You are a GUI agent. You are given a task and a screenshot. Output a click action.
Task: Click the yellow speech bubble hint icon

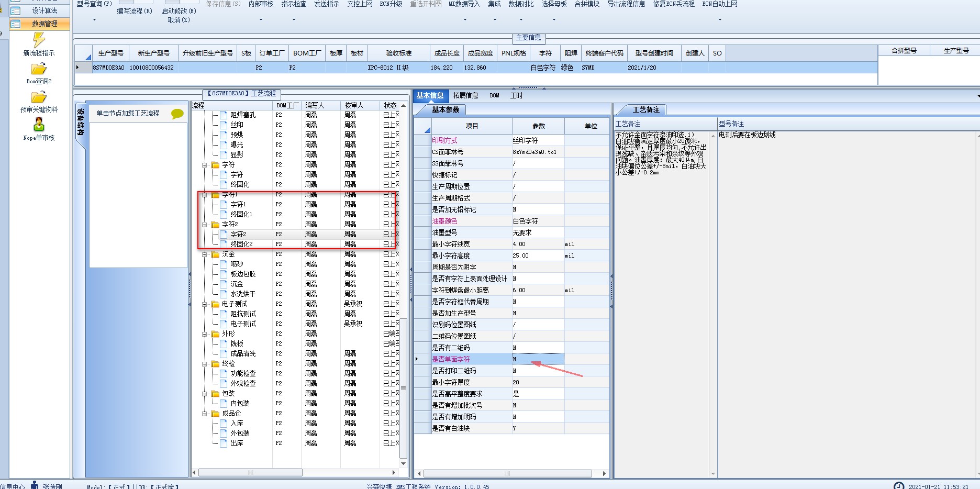[177, 114]
